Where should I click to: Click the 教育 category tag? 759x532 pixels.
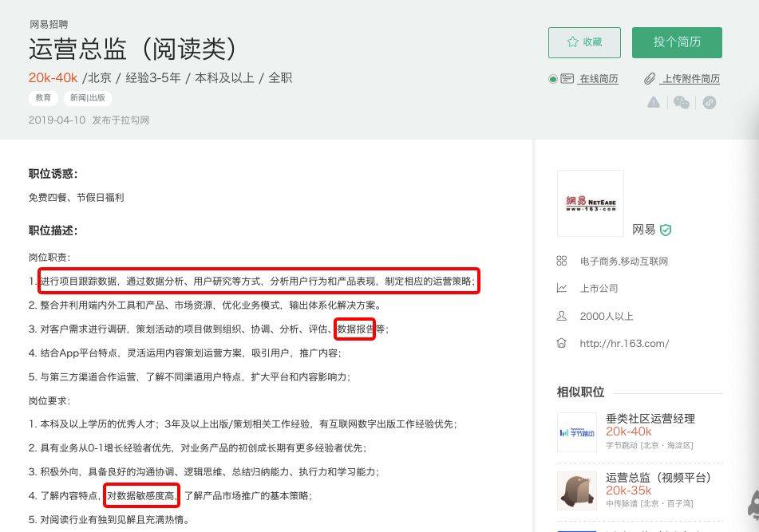click(x=43, y=98)
